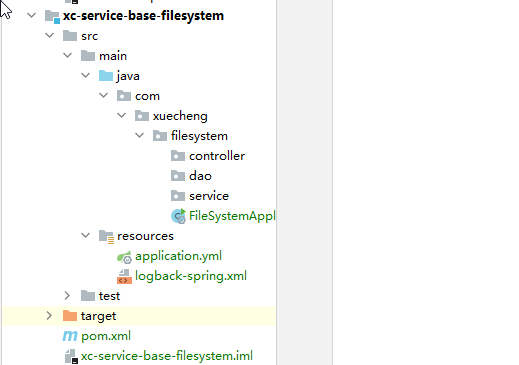The height and width of the screenshot is (365, 519).
Task: Click the test folder icon
Action: tap(88, 296)
